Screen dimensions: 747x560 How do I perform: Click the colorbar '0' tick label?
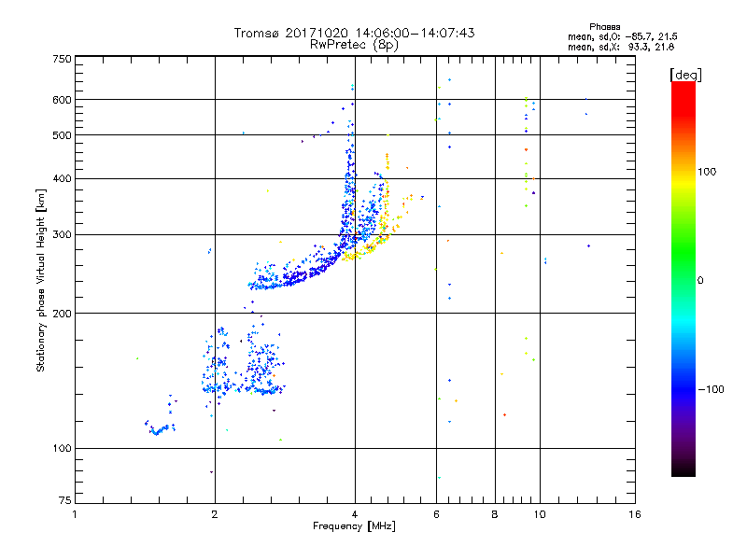[699, 281]
